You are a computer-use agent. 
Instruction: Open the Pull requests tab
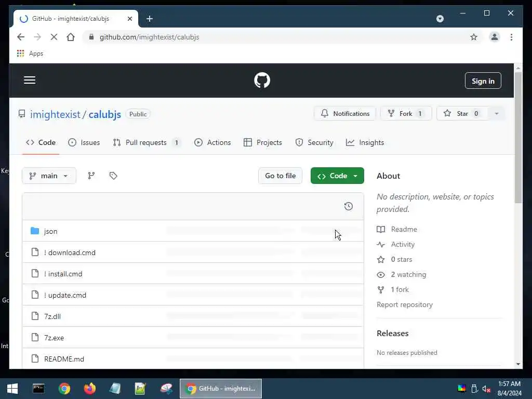[x=147, y=142]
